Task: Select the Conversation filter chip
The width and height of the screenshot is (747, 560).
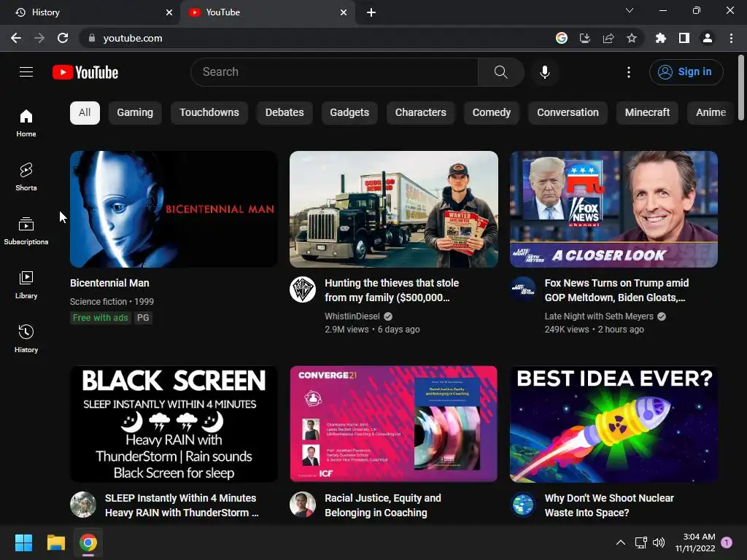Action: click(x=568, y=113)
